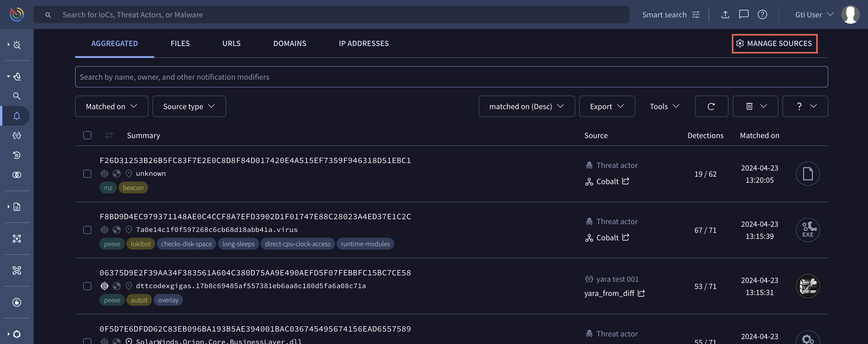Click the Detections column header
The height and width of the screenshot is (344, 868).
705,135
